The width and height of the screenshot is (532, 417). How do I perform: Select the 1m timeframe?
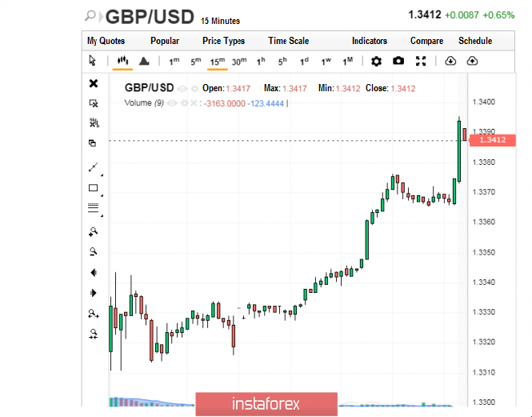pos(174,62)
